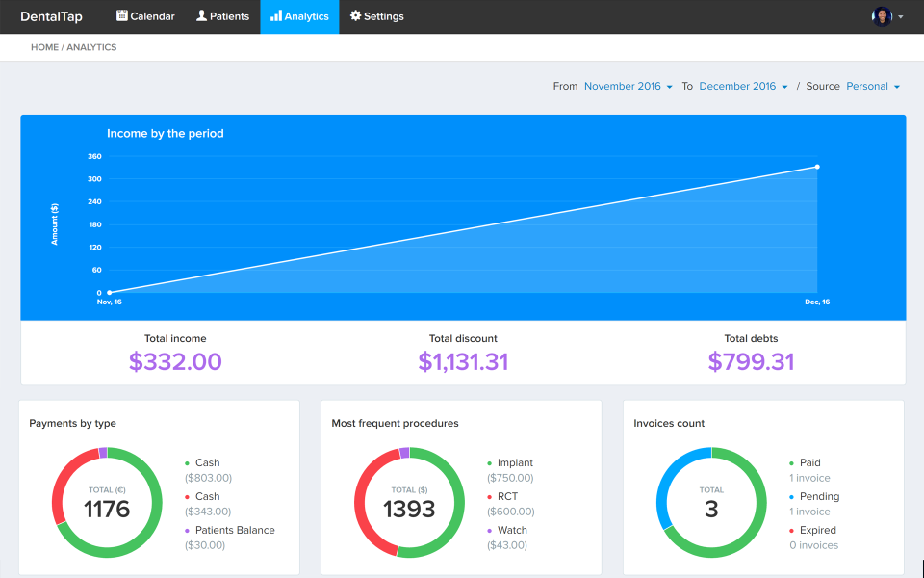Click the caret next to the avatar
Viewport: 924px width, 578px height.
tap(901, 17)
